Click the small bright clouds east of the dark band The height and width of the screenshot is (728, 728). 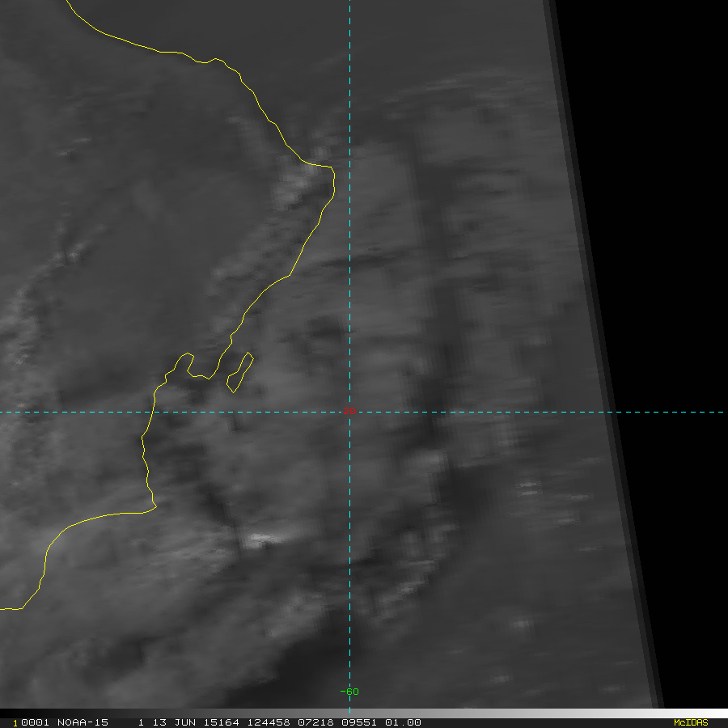(x=530, y=489)
